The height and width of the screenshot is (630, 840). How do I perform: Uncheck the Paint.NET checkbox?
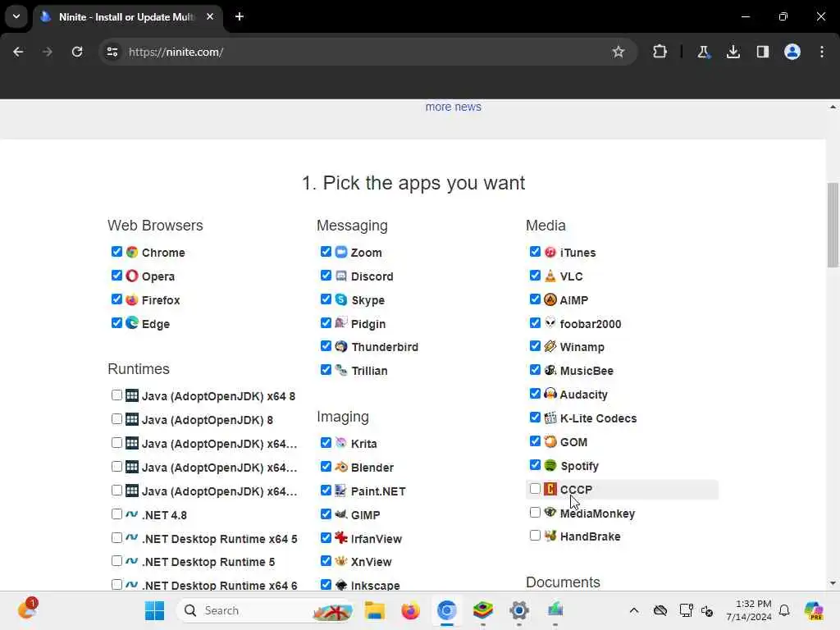[x=326, y=491]
